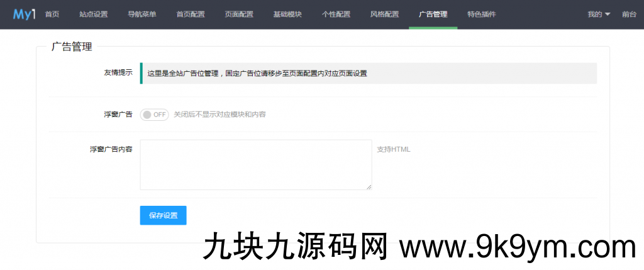Open the 特色插件 section
This screenshot has width=644, height=270.
481,14
